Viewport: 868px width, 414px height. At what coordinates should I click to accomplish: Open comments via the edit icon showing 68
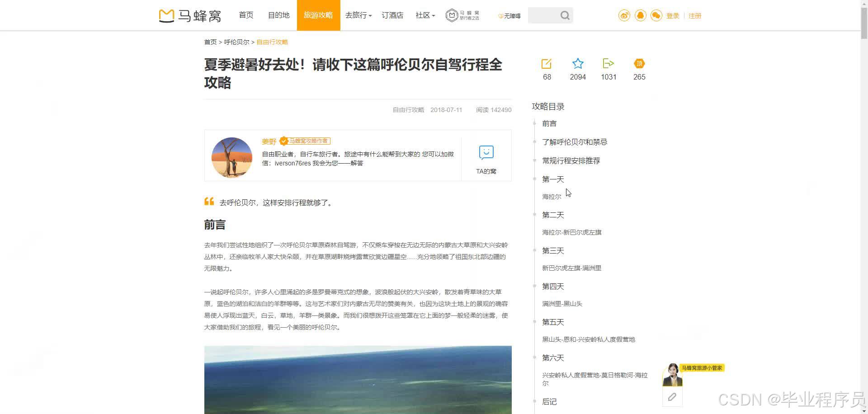pyautogui.click(x=547, y=64)
